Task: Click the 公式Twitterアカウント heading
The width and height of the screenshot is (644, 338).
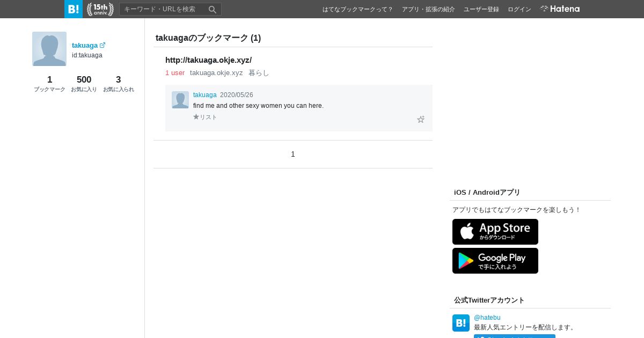Action: pyautogui.click(x=489, y=300)
